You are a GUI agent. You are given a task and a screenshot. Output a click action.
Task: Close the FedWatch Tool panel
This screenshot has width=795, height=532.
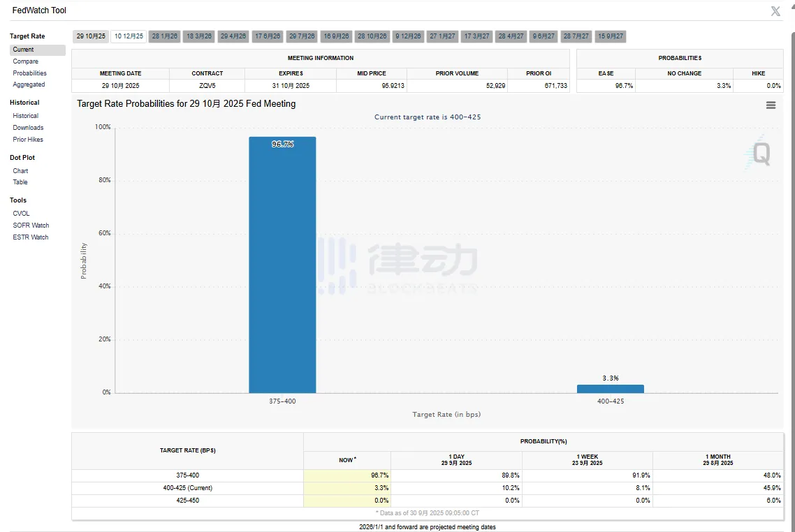coord(775,10)
